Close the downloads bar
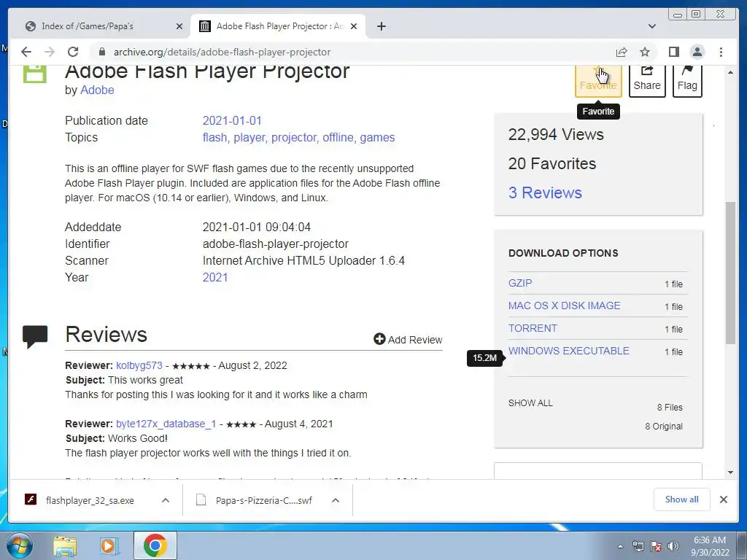The height and width of the screenshot is (560, 747). point(724,499)
